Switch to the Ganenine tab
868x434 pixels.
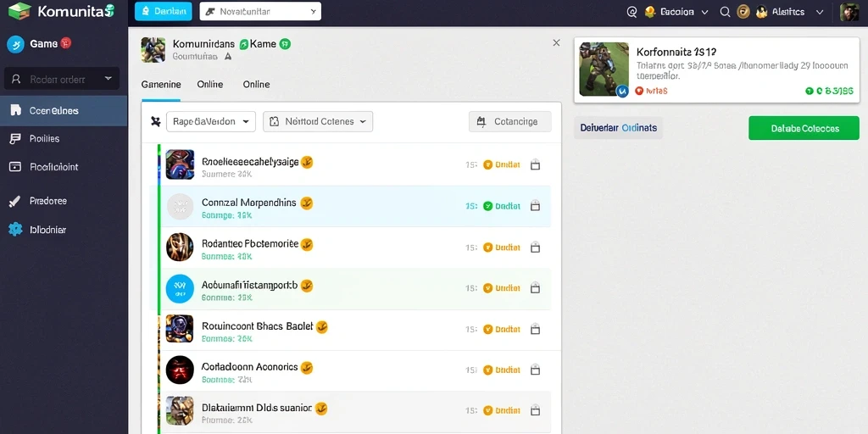coord(160,85)
